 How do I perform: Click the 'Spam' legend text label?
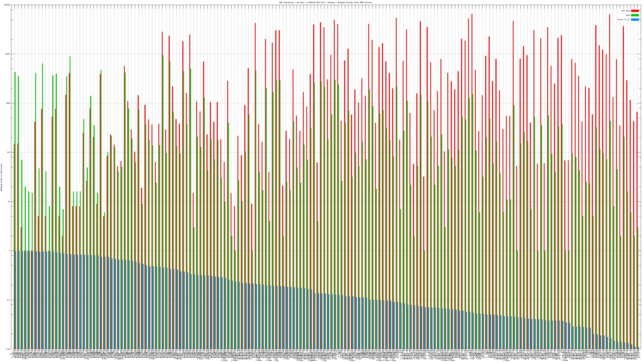click(628, 15)
